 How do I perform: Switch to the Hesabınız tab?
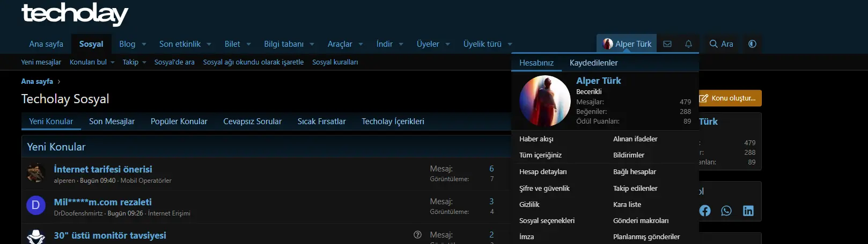536,63
